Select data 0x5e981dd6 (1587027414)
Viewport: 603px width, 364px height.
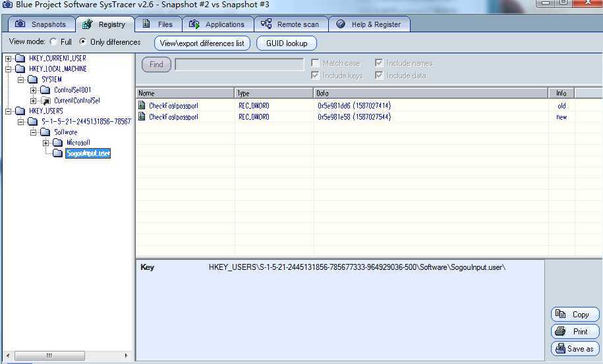click(354, 105)
